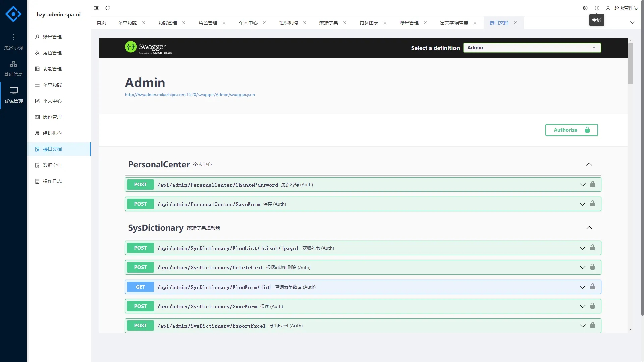Image resolution: width=644 pixels, height=362 pixels.
Task: Switch to the 组织机构 tab
Action: point(288,23)
